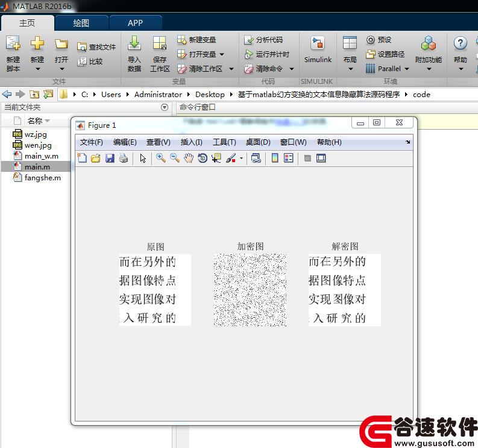Click Save Workspace (保存工作区) icon
This screenshot has height=448, width=478.
[160, 43]
